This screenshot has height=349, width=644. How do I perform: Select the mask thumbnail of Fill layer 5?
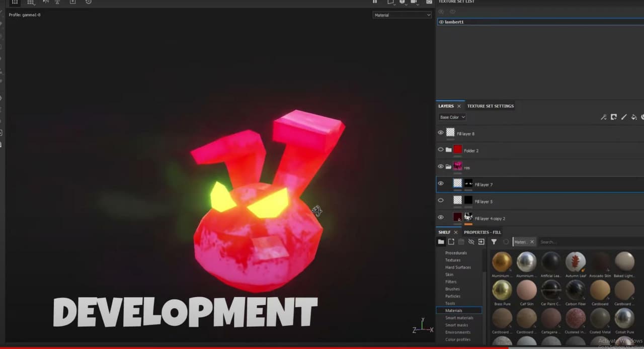click(x=468, y=200)
